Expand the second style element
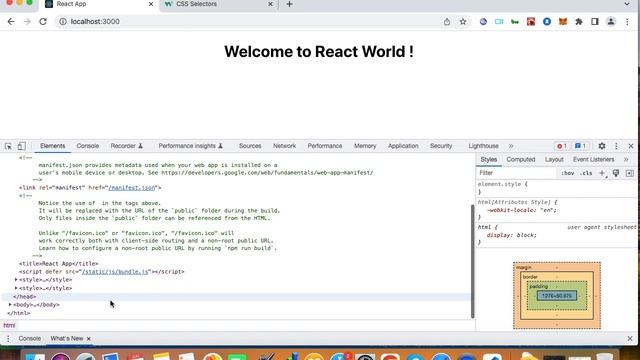Image resolution: width=640 pixels, height=360 pixels. coord(16,288)
